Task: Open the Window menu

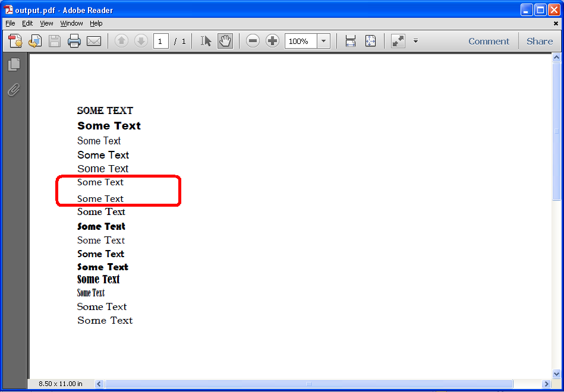Action: pyautogui.click(x=71, y=23)
